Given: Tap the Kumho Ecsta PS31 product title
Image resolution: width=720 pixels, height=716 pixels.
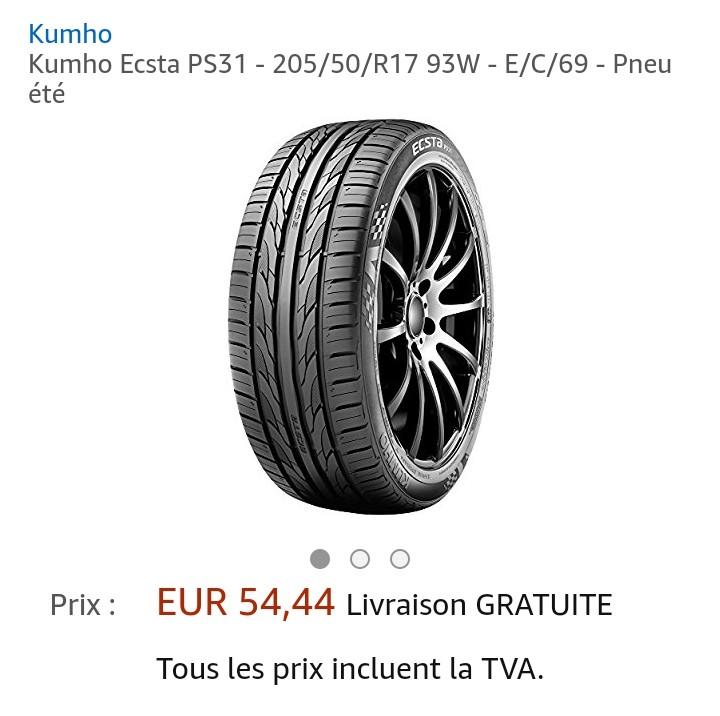Looking at the screenshot, I should (350, 79).
